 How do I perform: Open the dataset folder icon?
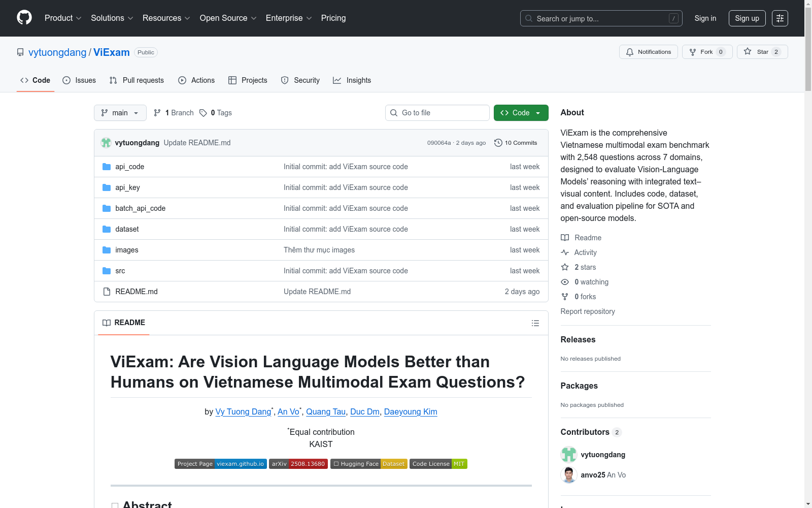click(x=107, y=229)
